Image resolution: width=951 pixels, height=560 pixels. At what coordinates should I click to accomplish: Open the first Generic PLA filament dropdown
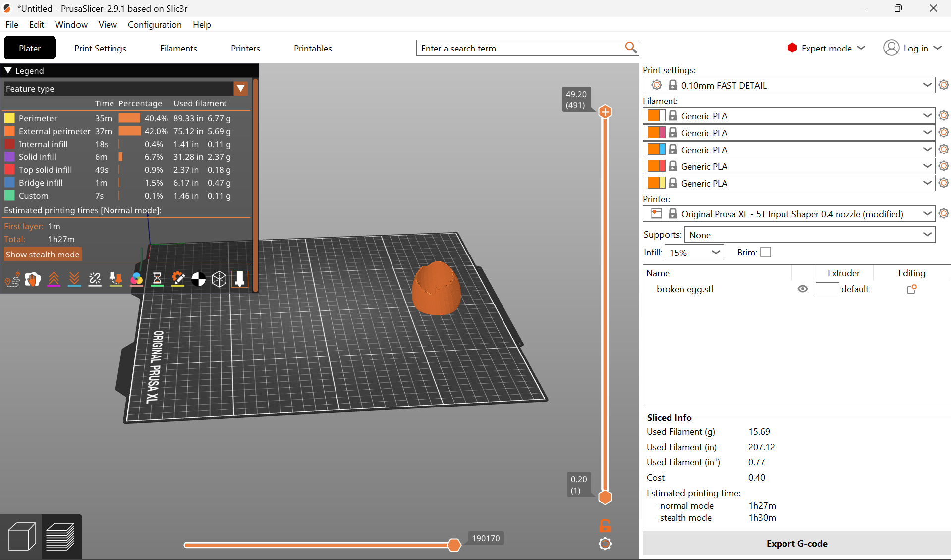[x=789, y=116]
